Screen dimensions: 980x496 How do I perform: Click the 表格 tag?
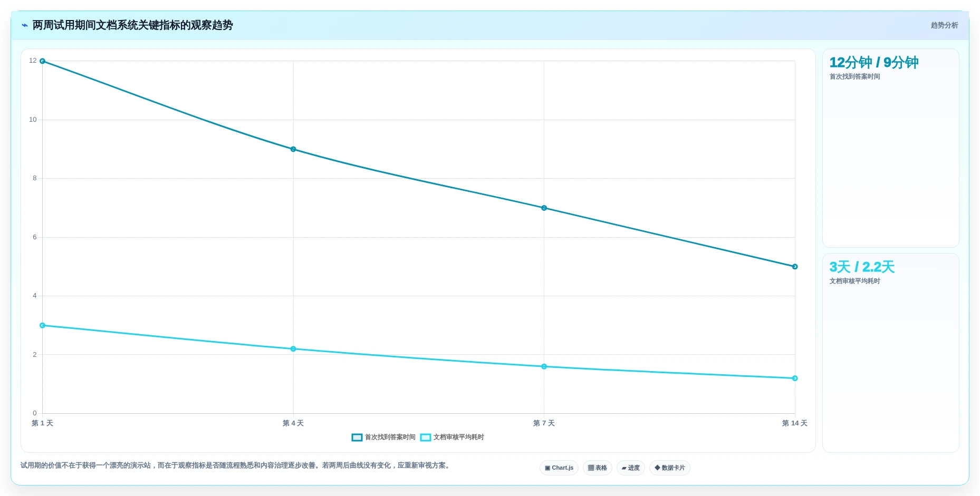click(598, 468)
